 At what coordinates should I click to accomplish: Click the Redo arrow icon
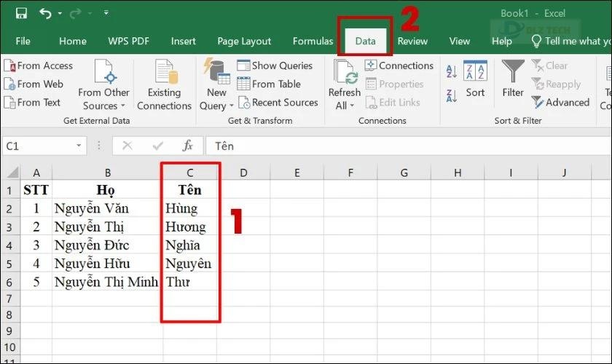[x=75, y=13]
